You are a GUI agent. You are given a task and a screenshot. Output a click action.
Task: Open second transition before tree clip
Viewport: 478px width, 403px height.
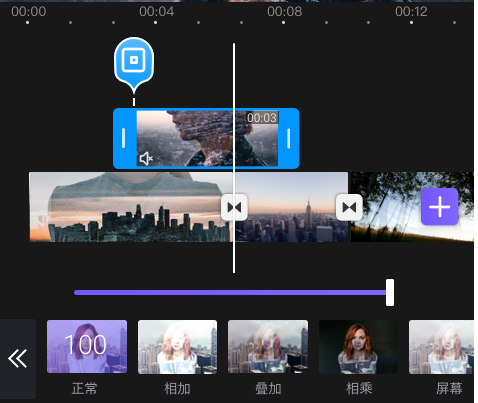click(349, 207)
